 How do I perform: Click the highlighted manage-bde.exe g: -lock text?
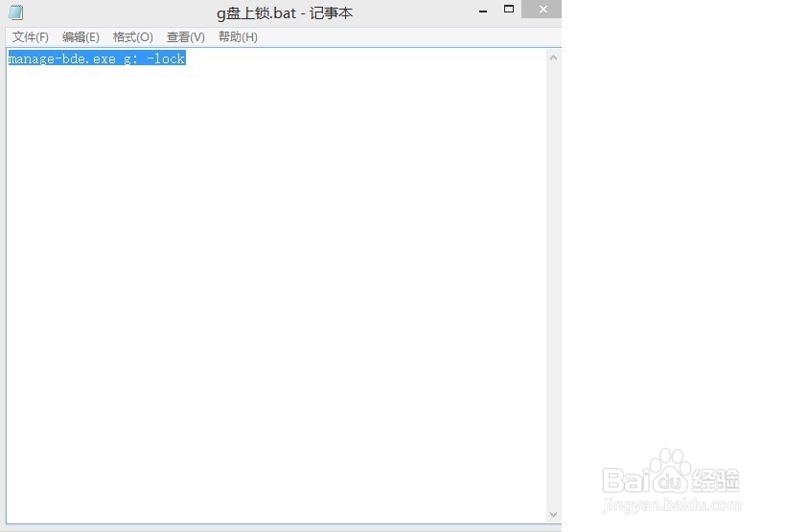coord(97,58)
